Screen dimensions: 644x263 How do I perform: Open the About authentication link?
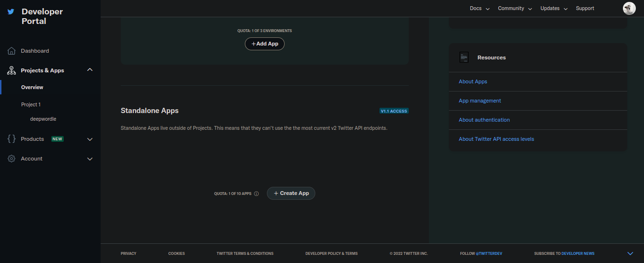coord(484,120)
